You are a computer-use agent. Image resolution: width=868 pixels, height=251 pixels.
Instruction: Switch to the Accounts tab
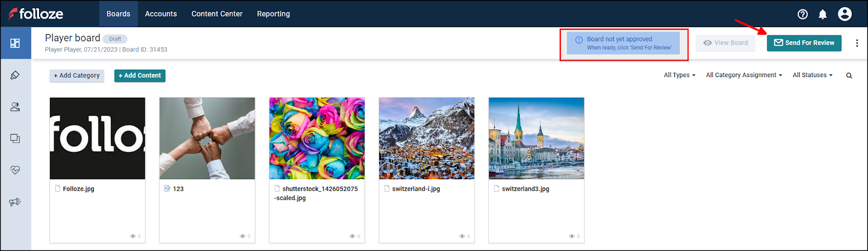[161, 14]
